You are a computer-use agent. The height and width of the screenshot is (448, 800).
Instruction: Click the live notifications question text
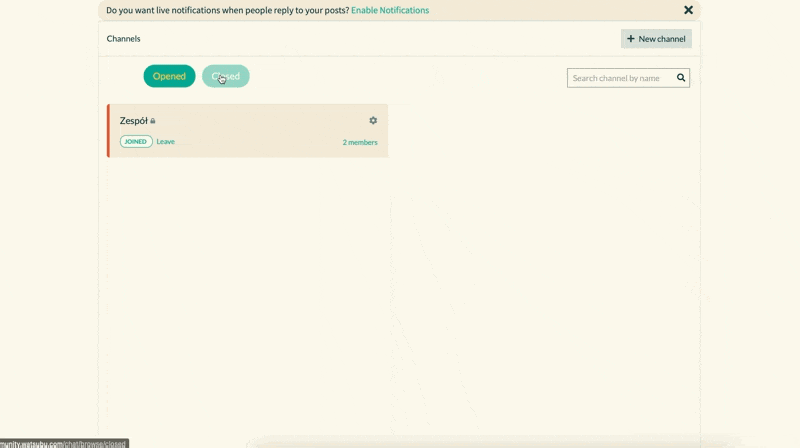click(227, 10)
